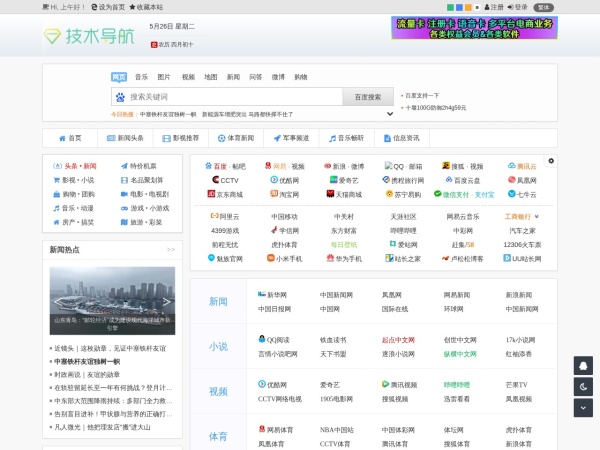Open 爱奇艺 in top sites grid
600x450 pixels.
[x=343, y=180]
